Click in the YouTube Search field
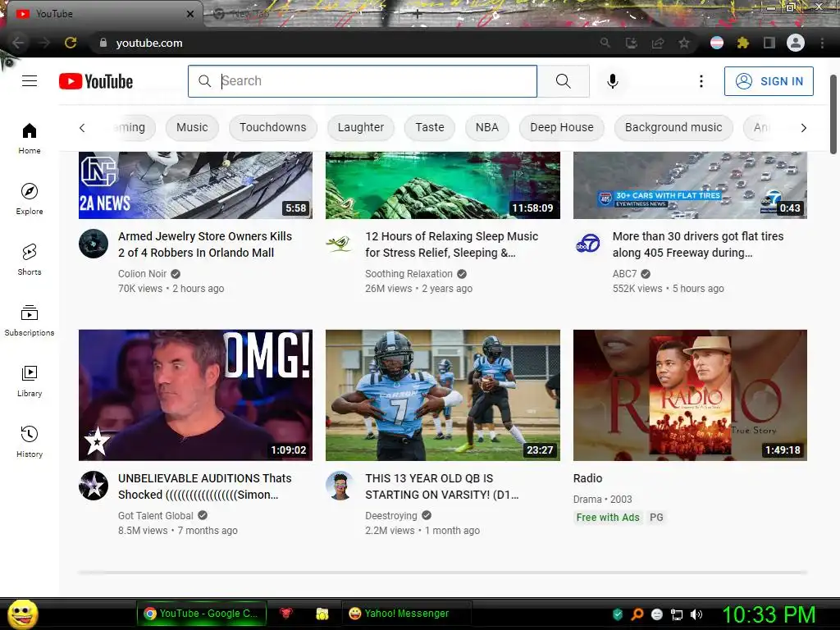 point(363,81)
